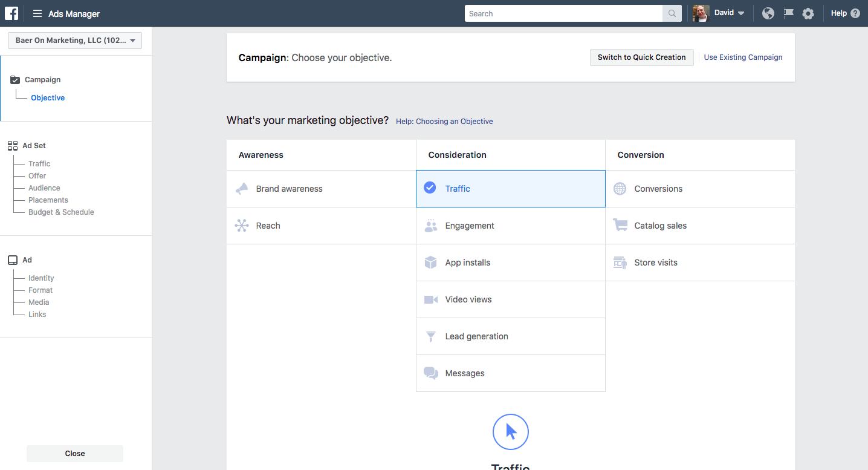Click the flag pages icon

788,13
